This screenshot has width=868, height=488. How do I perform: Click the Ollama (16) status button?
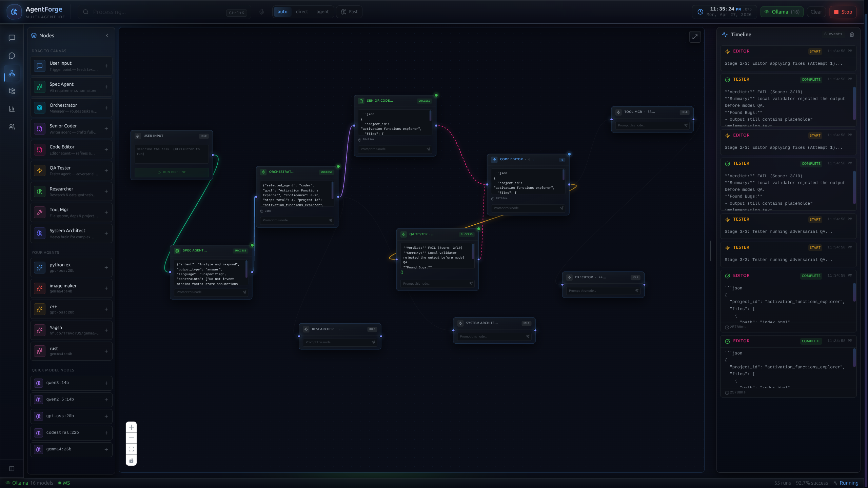click(x=782, y=12)
